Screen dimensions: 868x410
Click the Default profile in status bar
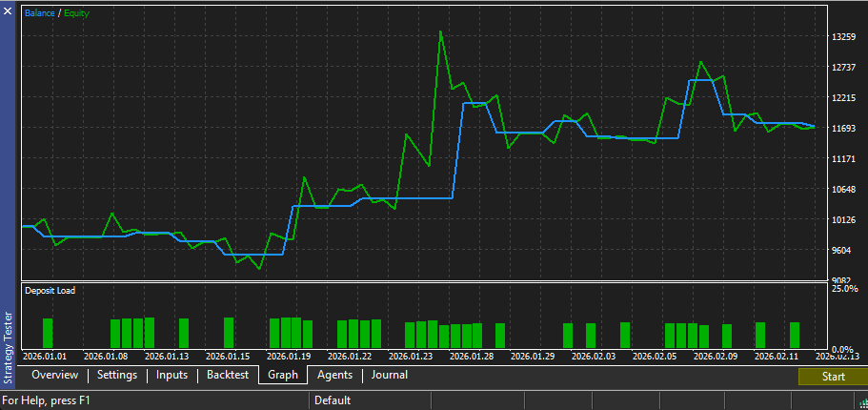pyautogui.click(x=333, y=401)
